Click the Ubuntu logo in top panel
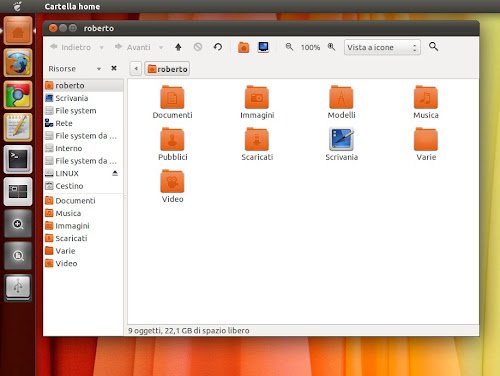The image size is (500, 376). coord(18,6)
